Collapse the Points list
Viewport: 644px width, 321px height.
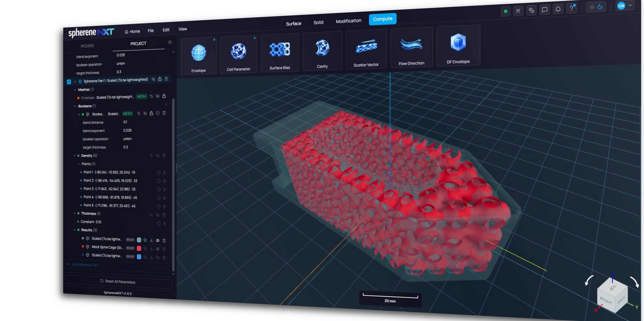(x=79, y=164)
